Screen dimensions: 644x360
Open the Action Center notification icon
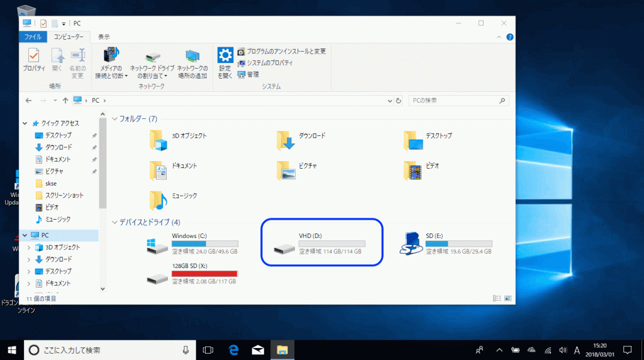627,350
